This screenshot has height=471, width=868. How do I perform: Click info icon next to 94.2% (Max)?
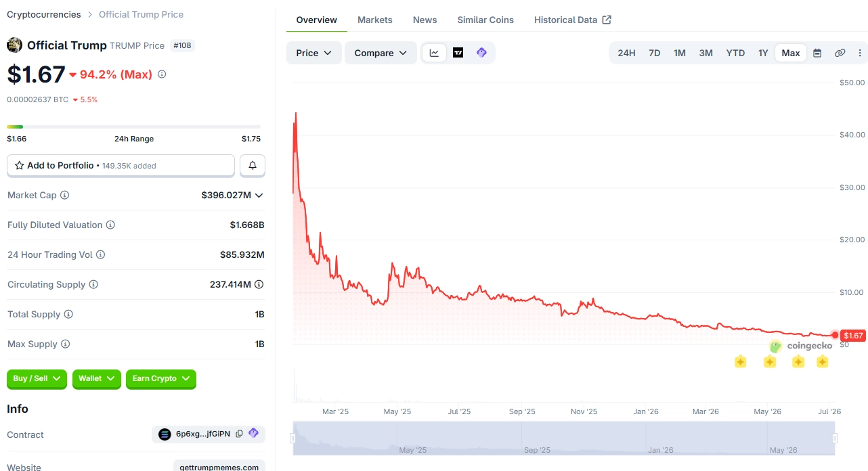click(x=162, y=74)
